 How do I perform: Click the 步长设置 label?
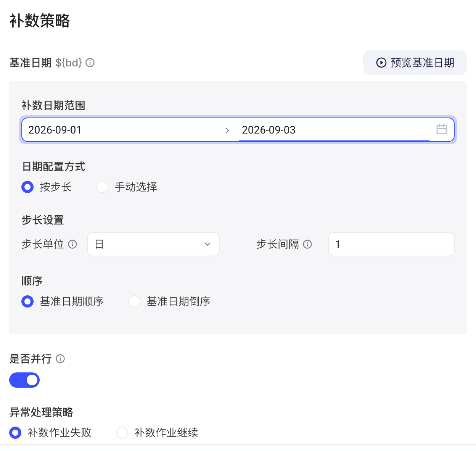click(x=43, y=220)
